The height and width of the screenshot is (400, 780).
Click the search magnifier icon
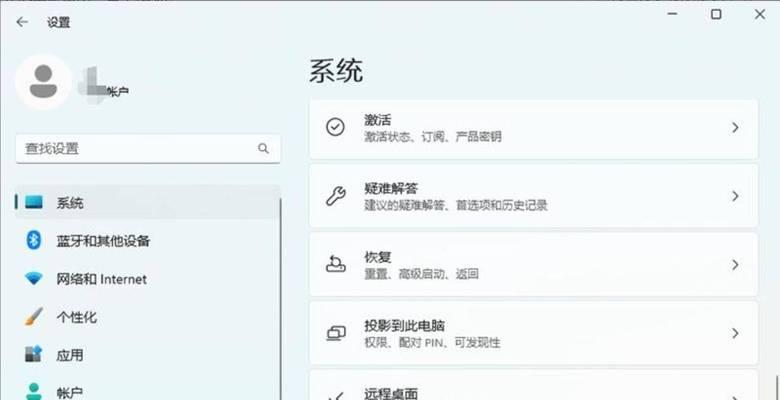[263, 148]
